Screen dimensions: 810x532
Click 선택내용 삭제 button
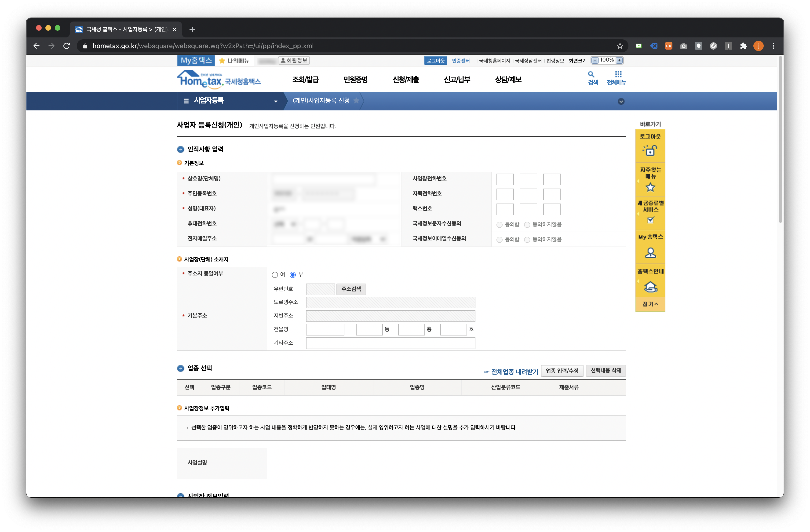tap(606, 371)
